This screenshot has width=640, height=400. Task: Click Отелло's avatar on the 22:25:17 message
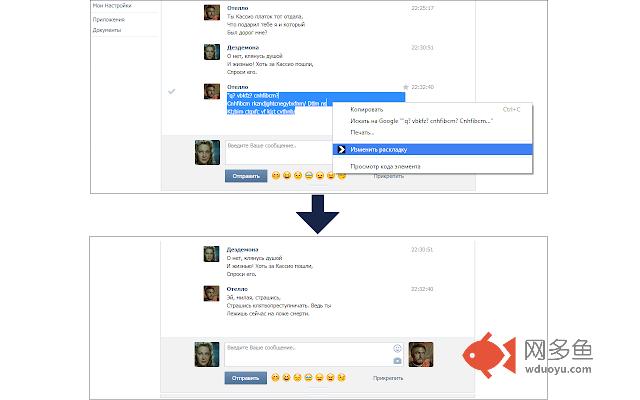tap(212, 13)
